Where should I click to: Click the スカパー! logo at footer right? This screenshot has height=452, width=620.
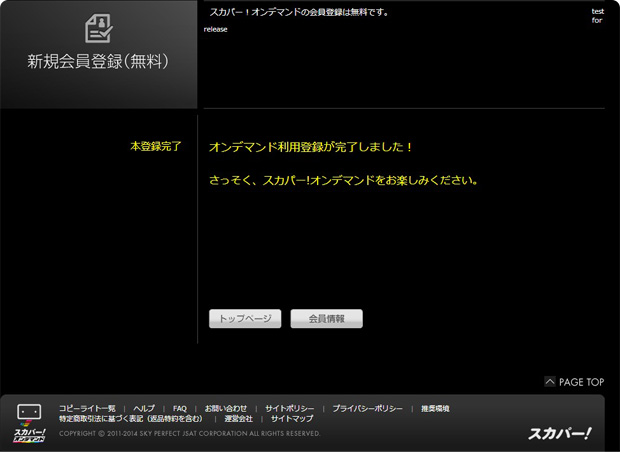(560, 433)
